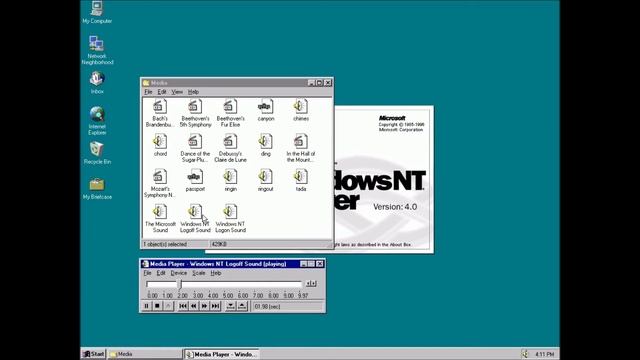Open Media Player Help menu
The image size is (640, 360).
tap(216, 273)
